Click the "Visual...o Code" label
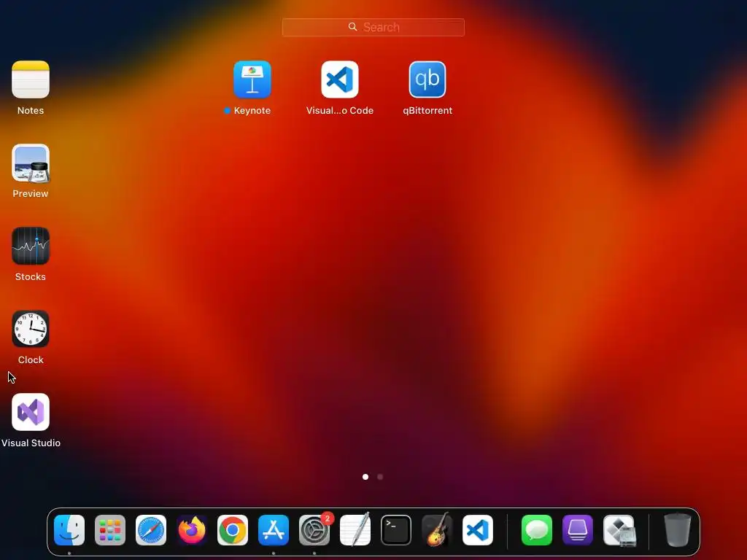Viewport: 747px width, 560px height. coord(340,111)
